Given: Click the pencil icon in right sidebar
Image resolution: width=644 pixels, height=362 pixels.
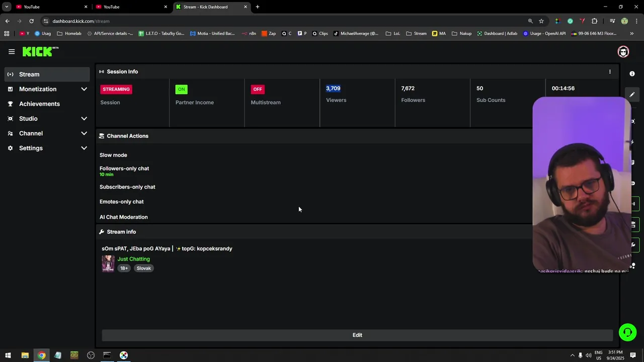Looking at the screenshot, I should (x=632, y=94).
